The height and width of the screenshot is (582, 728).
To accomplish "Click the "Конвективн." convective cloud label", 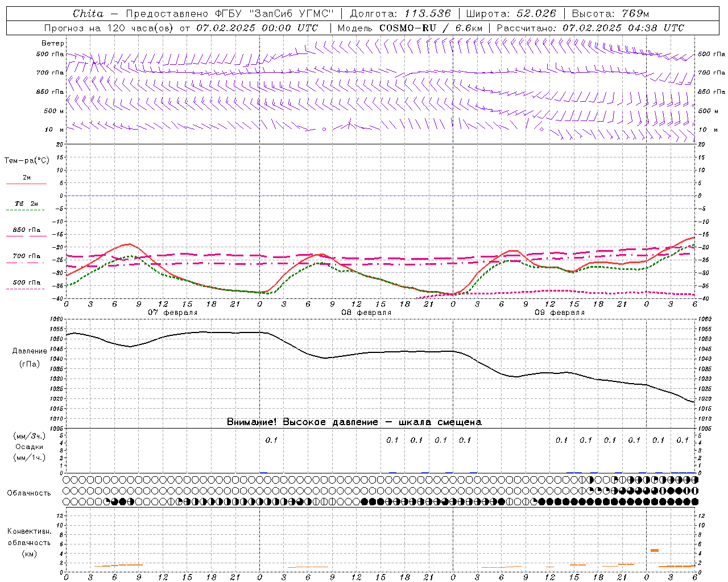I will point(29,532).
